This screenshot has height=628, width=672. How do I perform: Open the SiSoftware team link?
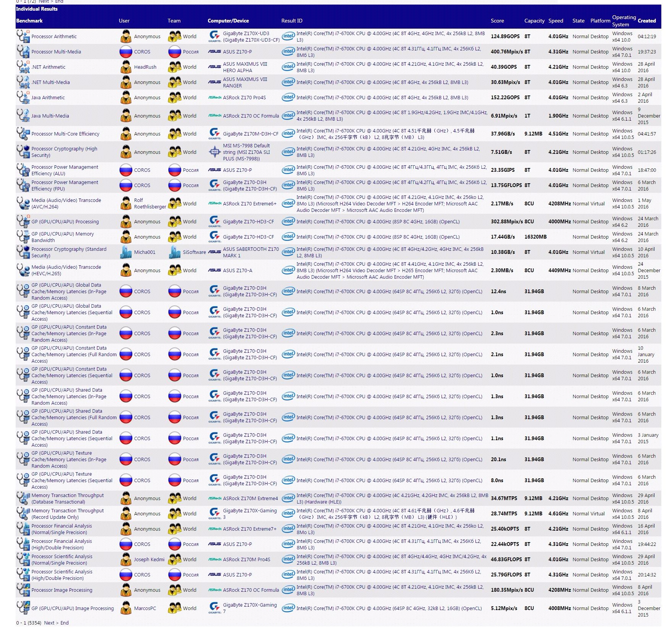[194, 252]
